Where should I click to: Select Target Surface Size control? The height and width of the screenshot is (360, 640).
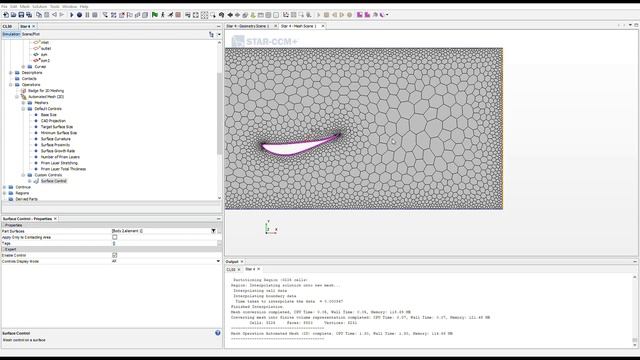click(57, 127)
